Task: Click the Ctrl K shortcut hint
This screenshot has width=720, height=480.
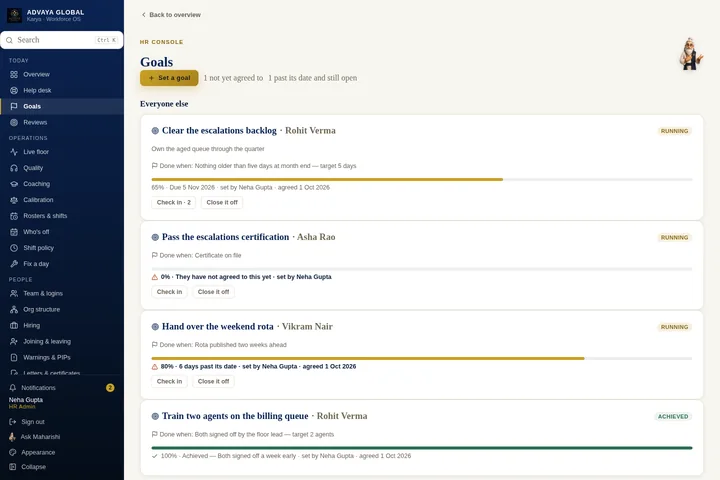Action: click(x=107, y=40)
